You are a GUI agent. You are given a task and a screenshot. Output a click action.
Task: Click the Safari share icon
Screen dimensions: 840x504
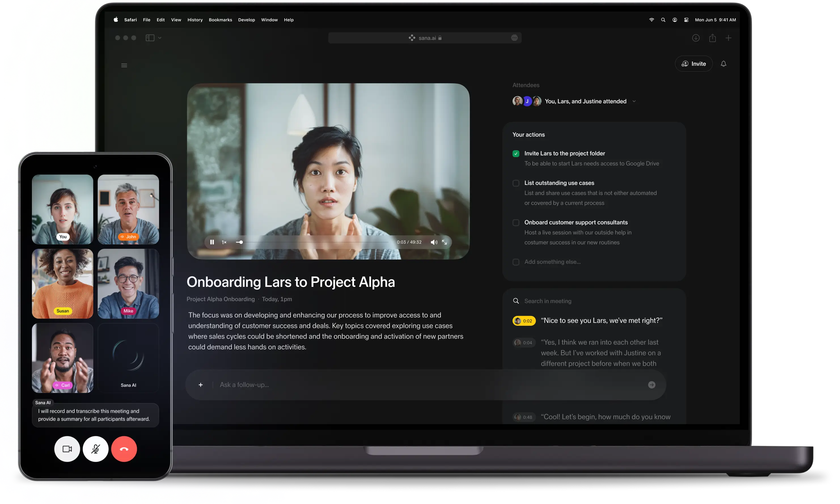point(712,38)
